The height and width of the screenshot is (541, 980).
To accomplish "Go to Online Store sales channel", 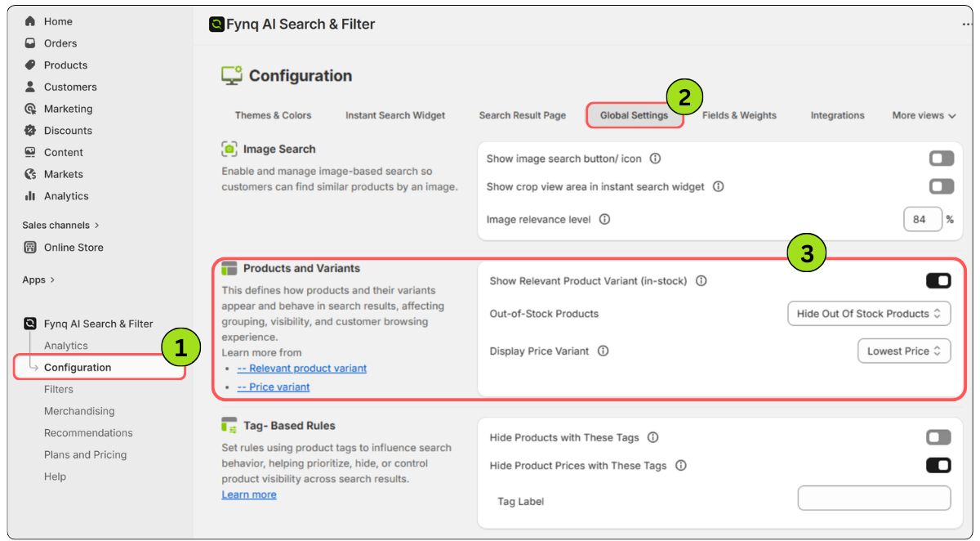I will click(73, 247).
